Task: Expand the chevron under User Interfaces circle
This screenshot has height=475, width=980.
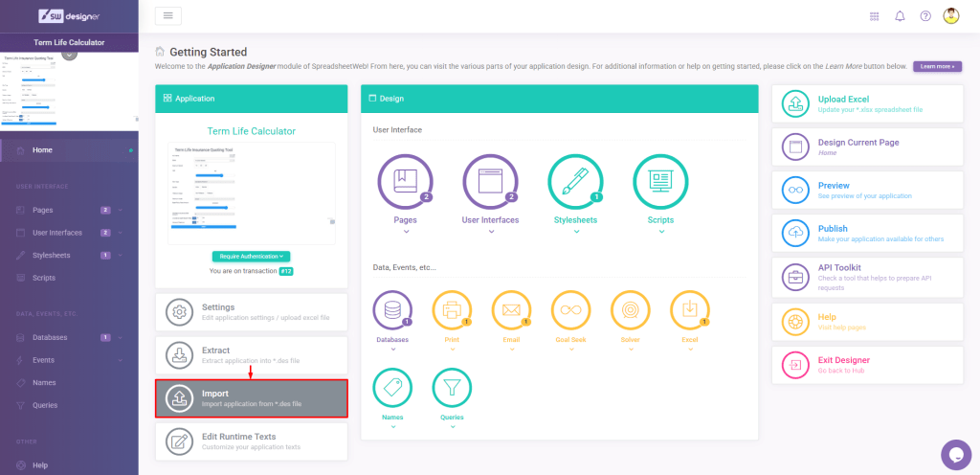Action: point(491,232)
